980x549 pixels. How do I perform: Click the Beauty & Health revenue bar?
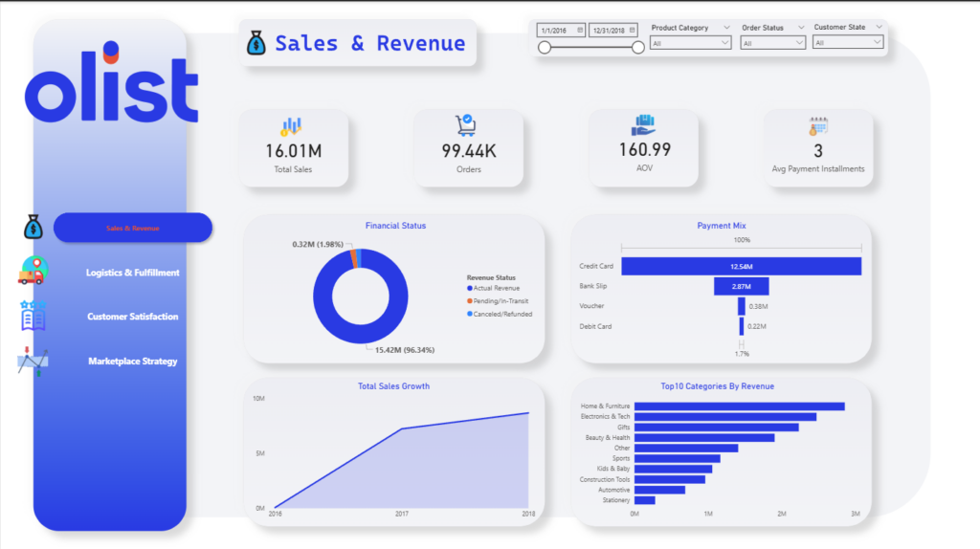pyautogui.click(x=704, y=438)
